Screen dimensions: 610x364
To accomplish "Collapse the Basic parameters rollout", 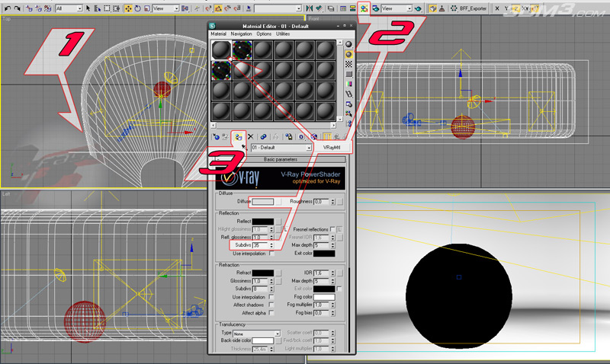I will (281, 160).
